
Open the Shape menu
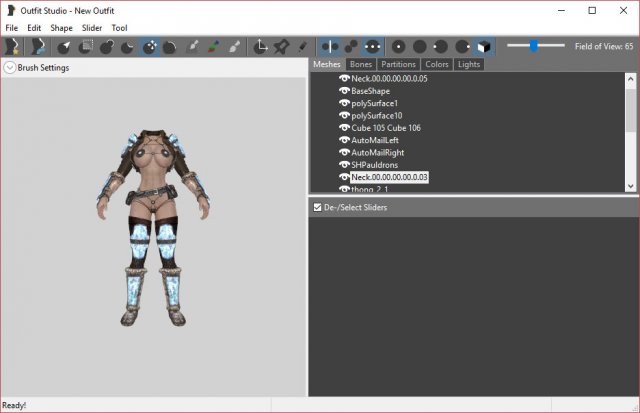[x=61, y=28]
